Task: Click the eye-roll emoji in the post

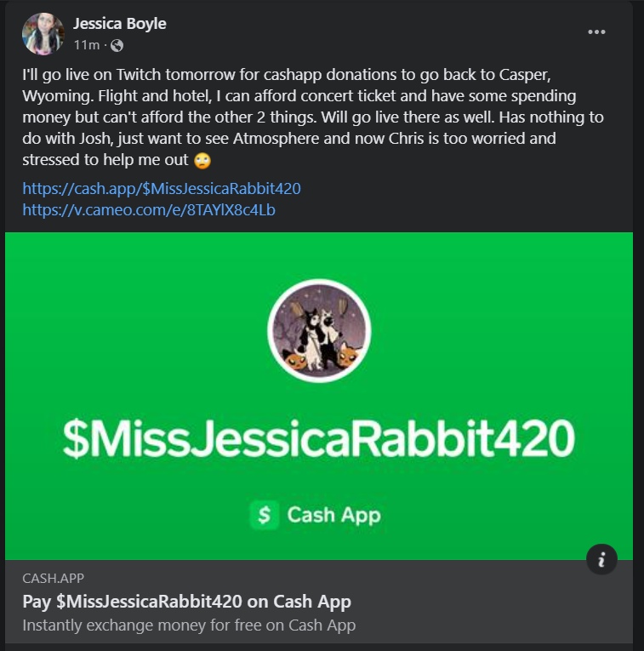Action: pos(202,160)
